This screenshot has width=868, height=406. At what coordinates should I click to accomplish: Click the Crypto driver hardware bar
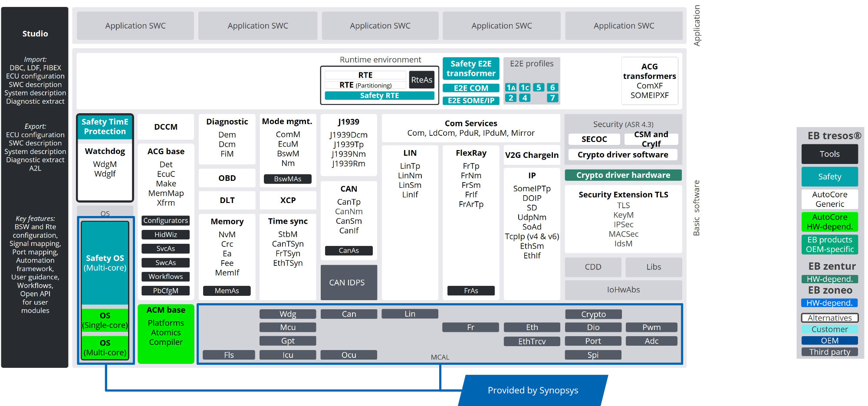623,175
